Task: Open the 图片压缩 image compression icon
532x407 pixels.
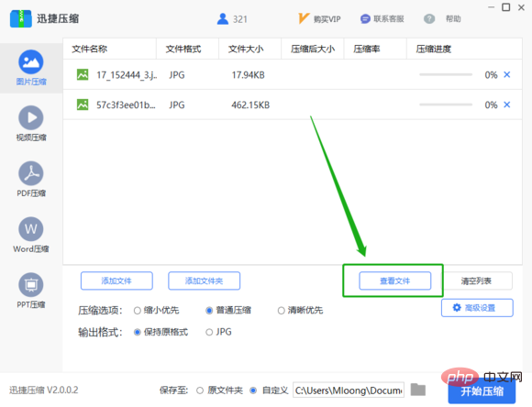Action: coord(31,62)
